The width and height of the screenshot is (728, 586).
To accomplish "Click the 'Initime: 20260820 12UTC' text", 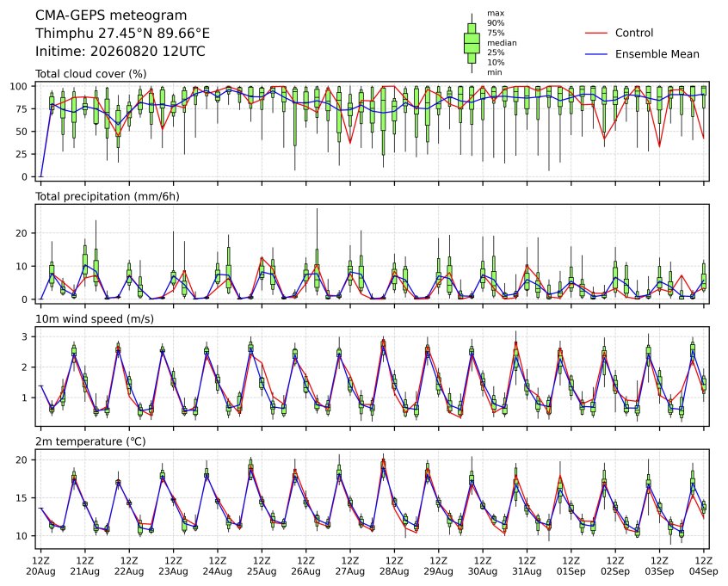I will point(120,51).
